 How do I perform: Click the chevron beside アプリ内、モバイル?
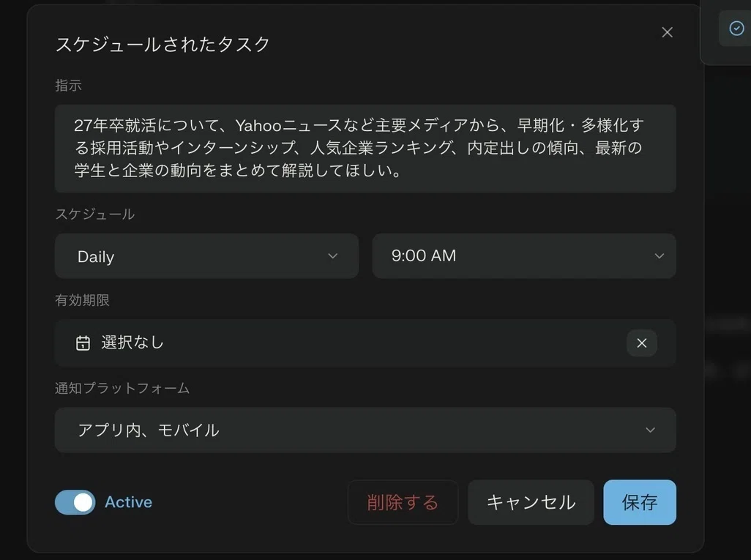650,430
